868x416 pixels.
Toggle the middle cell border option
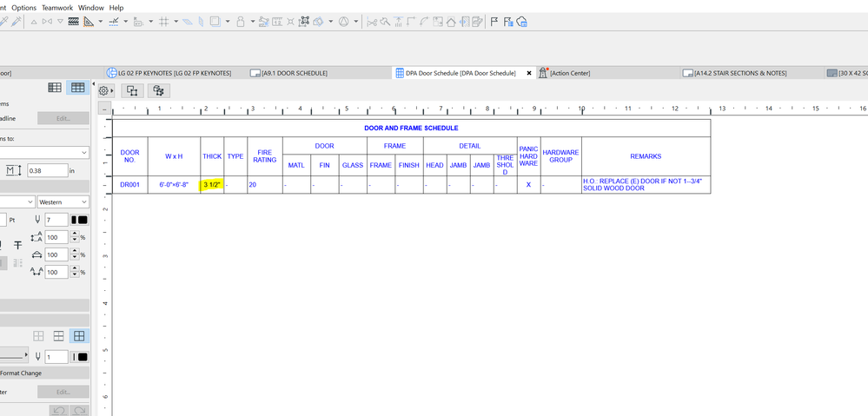(59, 336)
